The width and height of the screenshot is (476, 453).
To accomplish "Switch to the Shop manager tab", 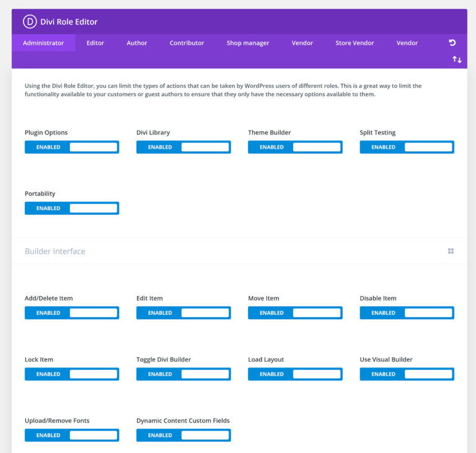I will coord(248,43).
